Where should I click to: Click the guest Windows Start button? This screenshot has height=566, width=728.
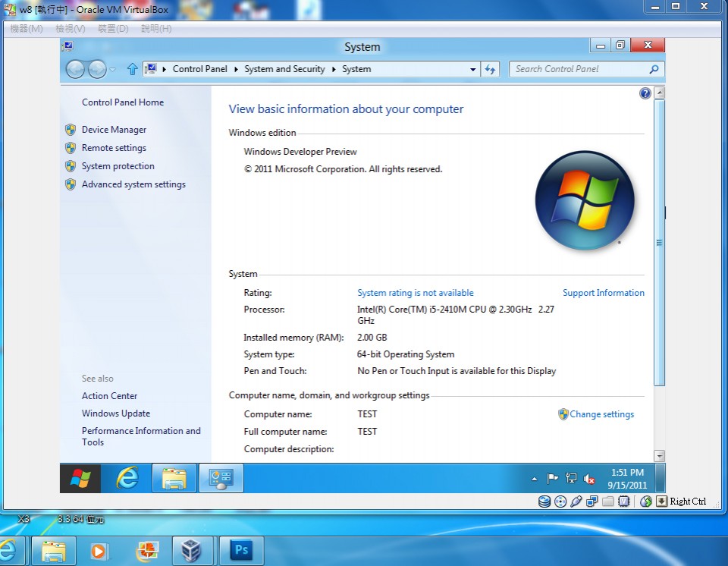click(x=80, y=478)
